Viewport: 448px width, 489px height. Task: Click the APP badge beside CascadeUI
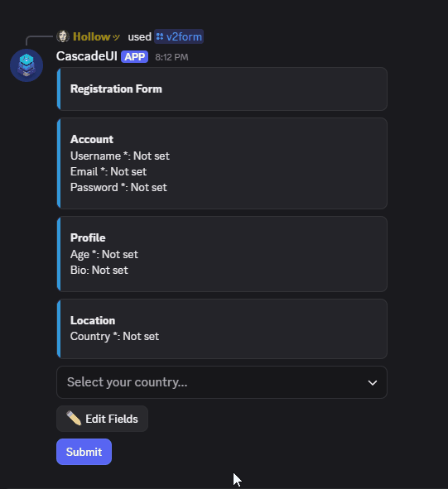coord(134,57)
